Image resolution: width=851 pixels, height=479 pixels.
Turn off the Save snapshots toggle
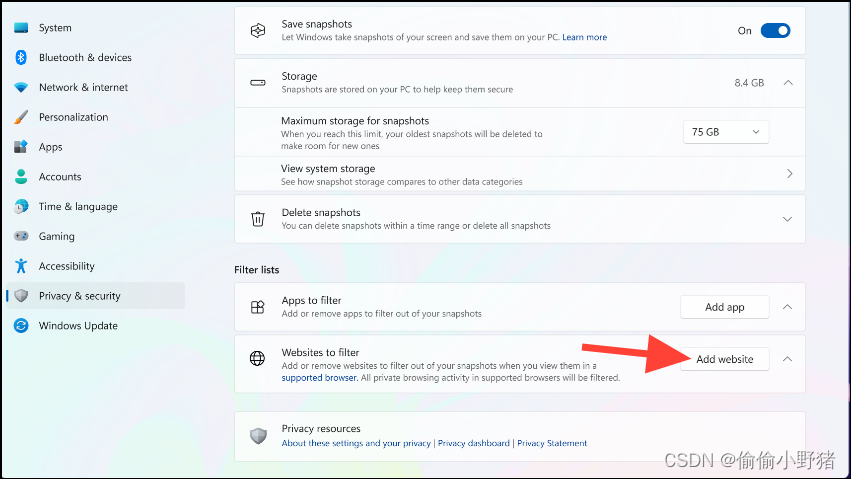(x=775, y=30)
